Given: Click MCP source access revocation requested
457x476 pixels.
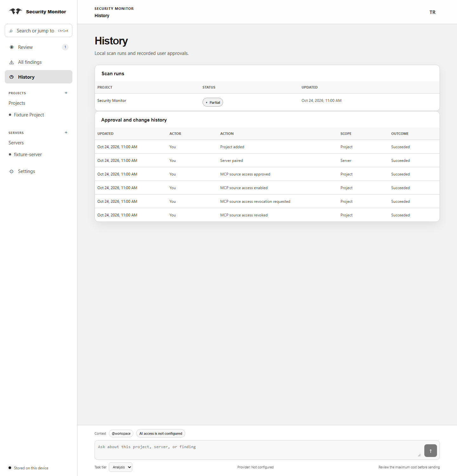Looking at the screenshot, I should (x=255, y=202).
